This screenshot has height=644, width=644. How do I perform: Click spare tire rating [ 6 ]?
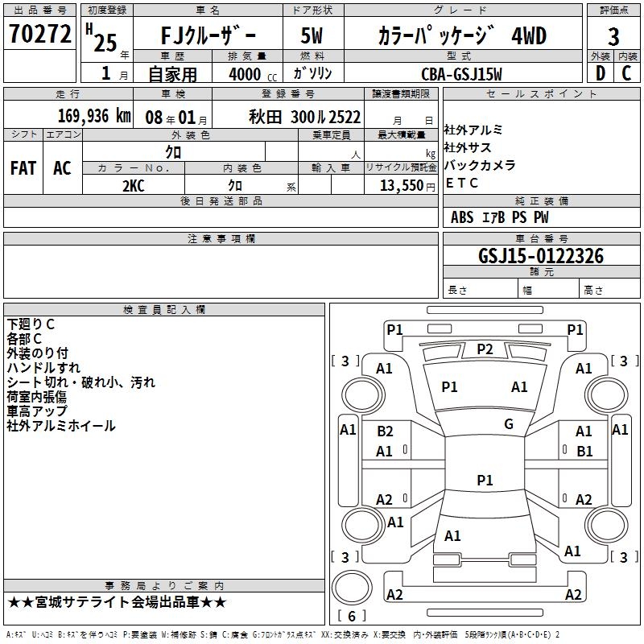pyautogui.click(x=352, y=616)
